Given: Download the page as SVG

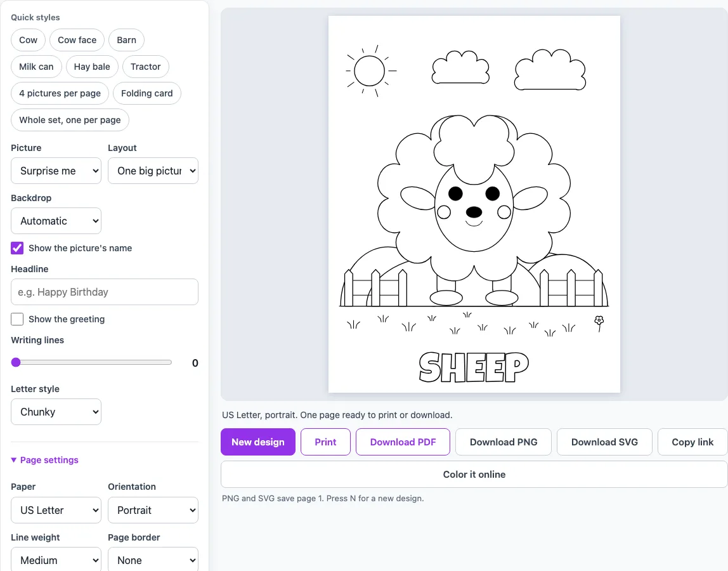Looking at the screenshot, I should tap(604, 442).
